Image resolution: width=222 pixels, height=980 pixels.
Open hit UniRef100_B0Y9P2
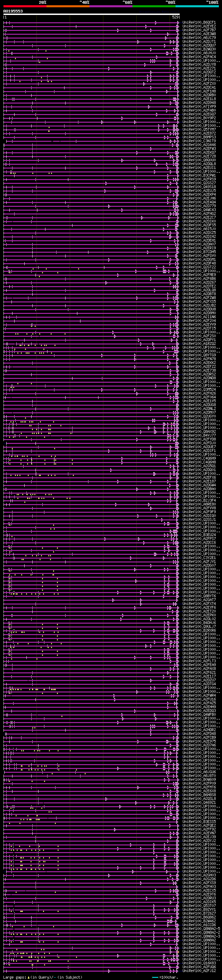click(x=199, y=118)
